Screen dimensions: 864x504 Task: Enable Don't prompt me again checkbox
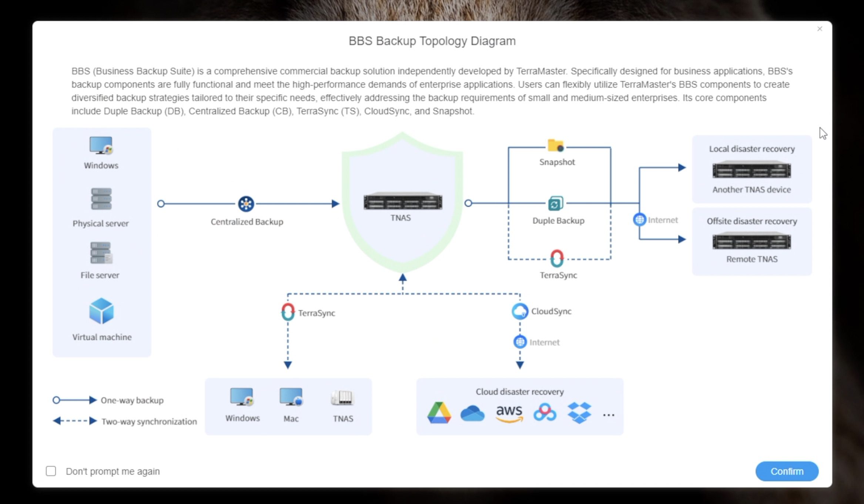51,471
